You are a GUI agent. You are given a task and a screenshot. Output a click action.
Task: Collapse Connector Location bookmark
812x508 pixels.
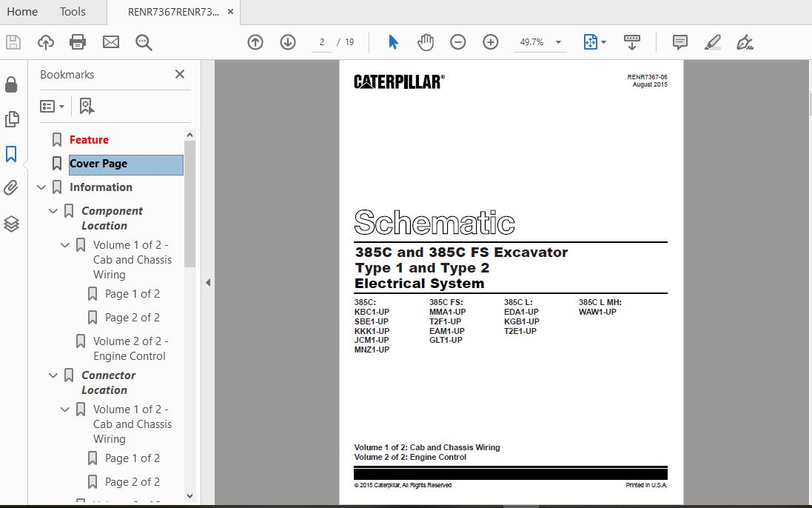[x=53, y=375]
